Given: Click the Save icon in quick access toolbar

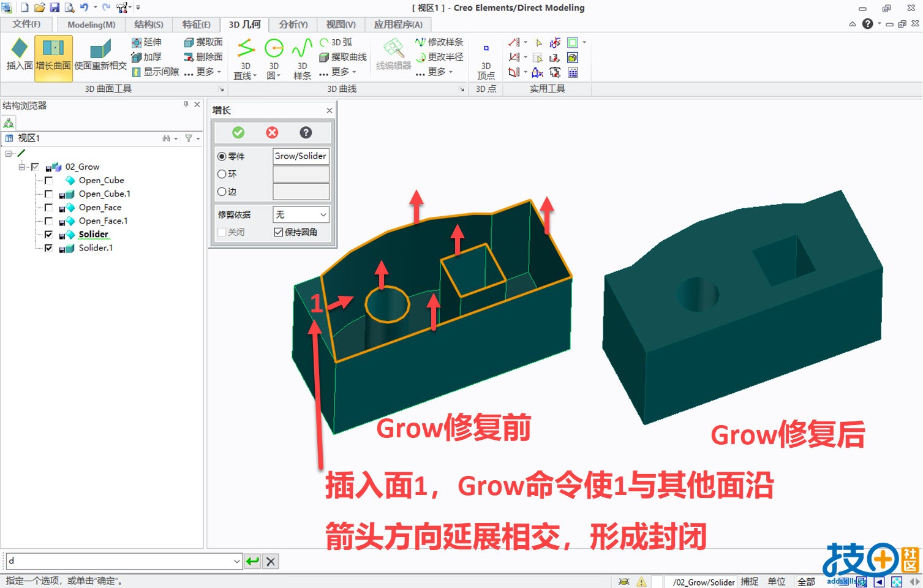Looking at the screenshot, I should pyautogui.click(x=55, y=7).
